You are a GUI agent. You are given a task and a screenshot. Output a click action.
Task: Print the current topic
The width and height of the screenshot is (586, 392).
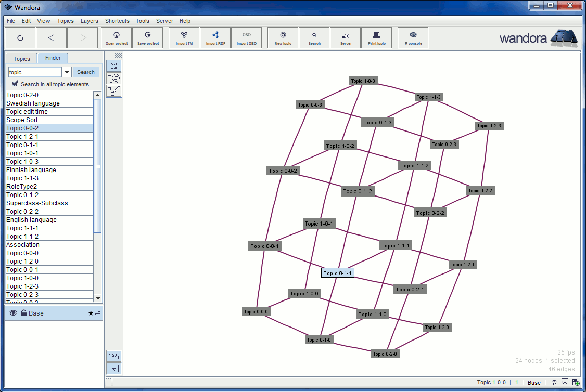coord(377,37)
